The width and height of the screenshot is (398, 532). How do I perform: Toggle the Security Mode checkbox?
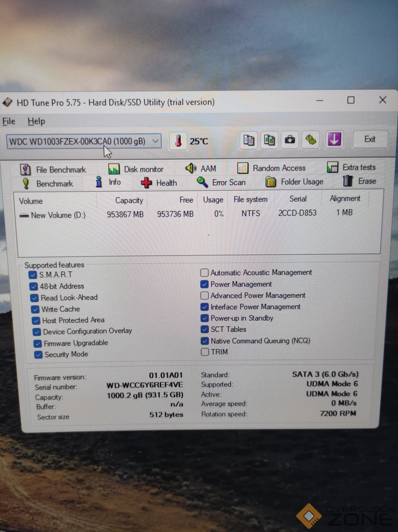(x=38, y=355)
